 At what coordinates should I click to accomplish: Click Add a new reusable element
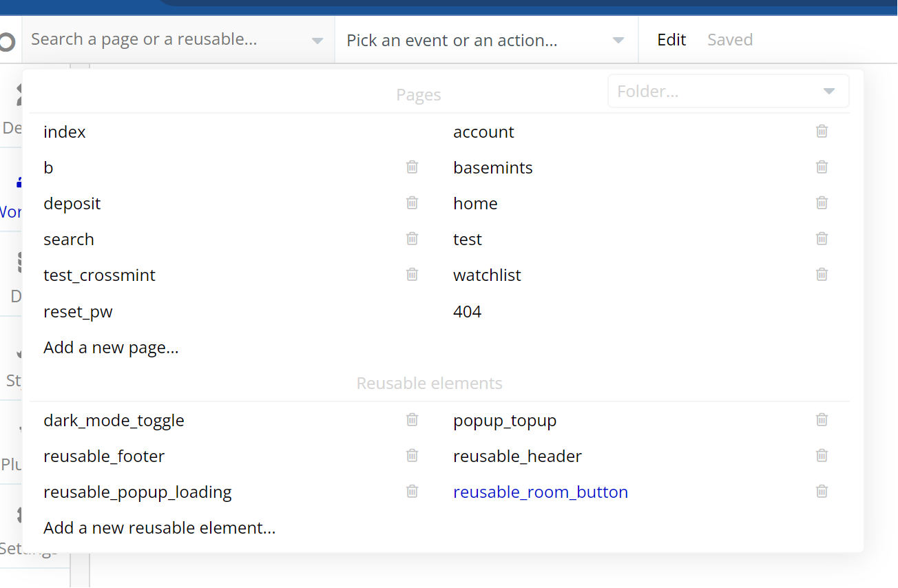click(x=159, y=528)
